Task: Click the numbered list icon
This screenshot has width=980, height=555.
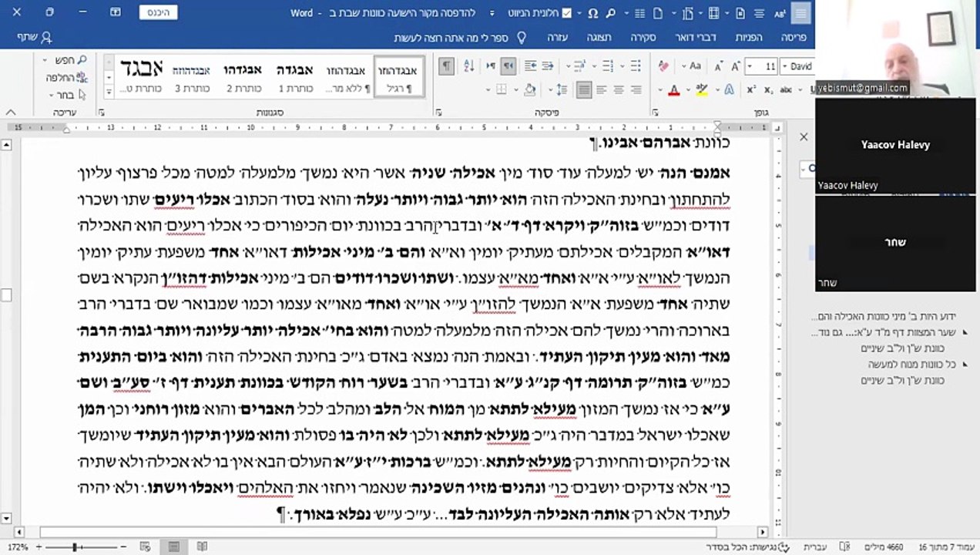Action: point(608,66)
